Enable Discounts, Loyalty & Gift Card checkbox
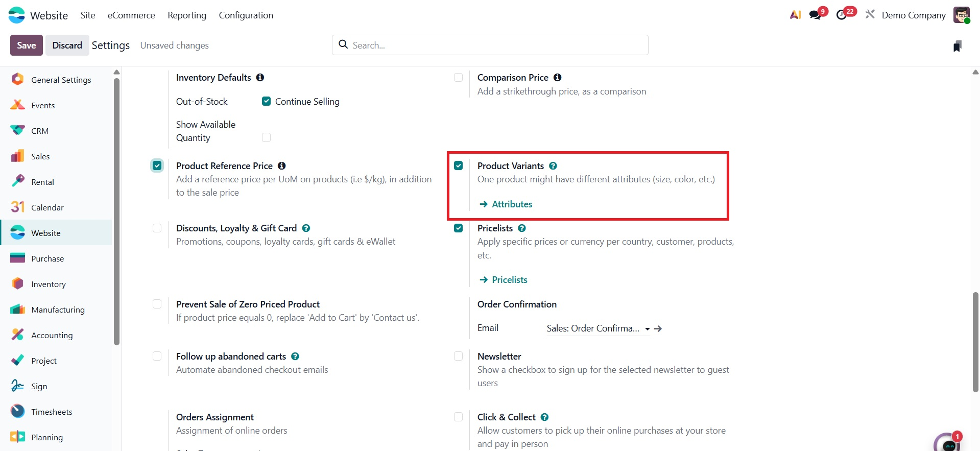Screen dimensions: 980x451 tap(157, 228)
